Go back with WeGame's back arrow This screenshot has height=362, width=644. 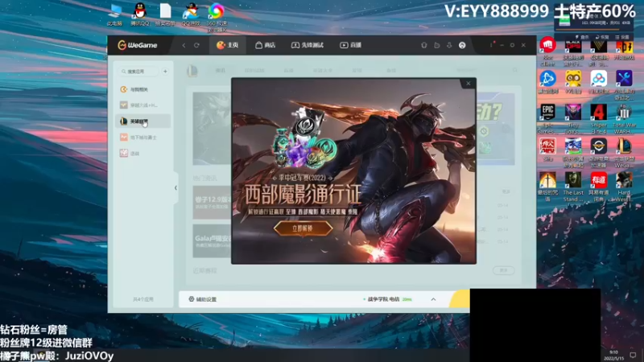click(x=184, y=45)
